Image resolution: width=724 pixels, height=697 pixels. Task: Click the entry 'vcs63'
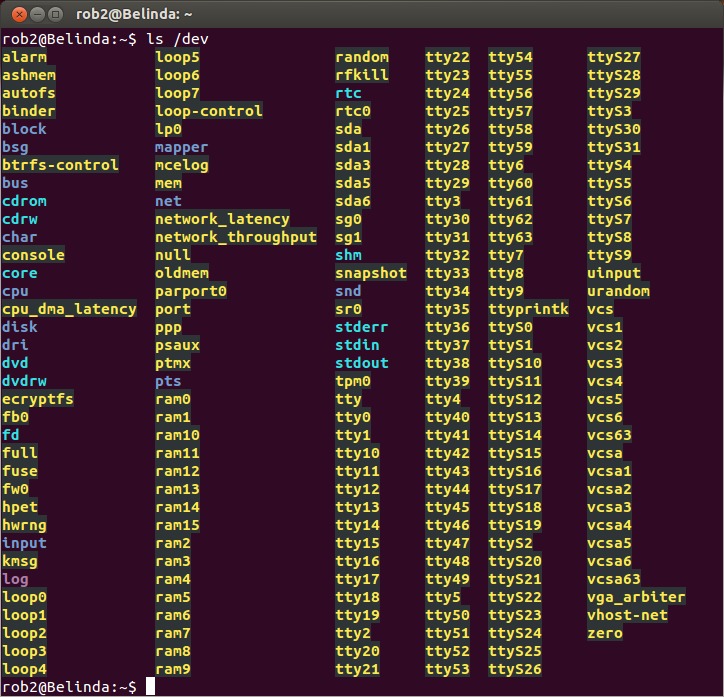point(609,435)
